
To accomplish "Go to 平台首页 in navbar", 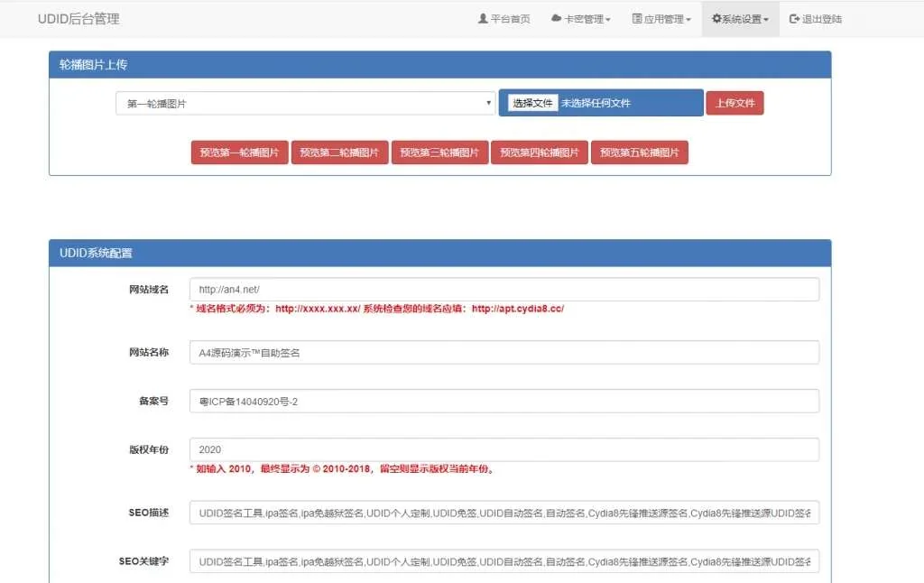I will pos(510,19).
